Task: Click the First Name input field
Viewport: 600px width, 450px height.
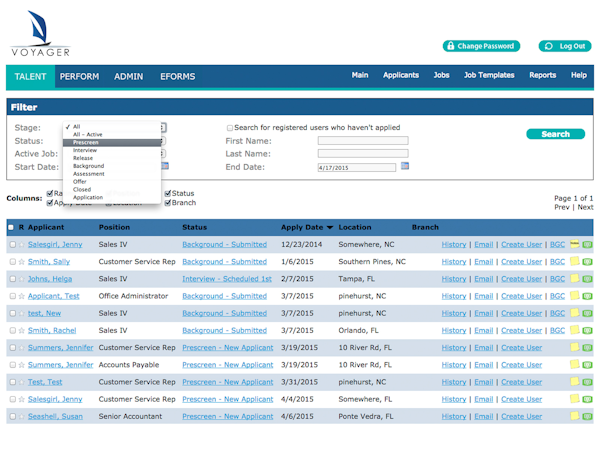Action: [x=362, y=141]
